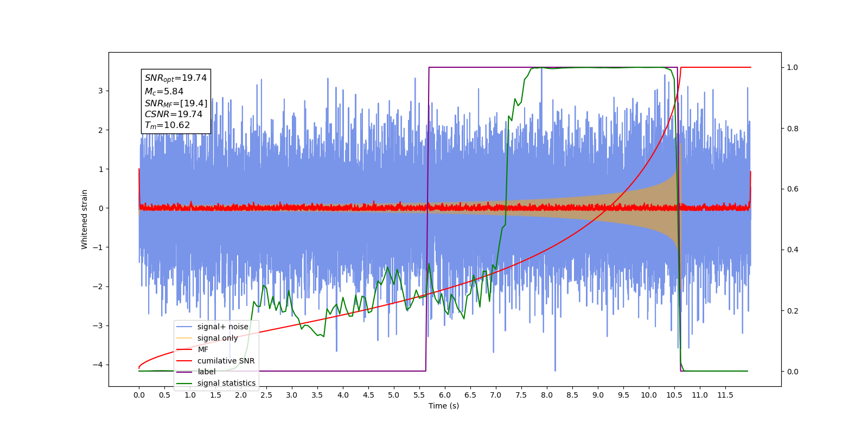The image size is (868, 434).
Task: Click the 'Time (s)' x-axis label
Action: [x=444, y=406]
